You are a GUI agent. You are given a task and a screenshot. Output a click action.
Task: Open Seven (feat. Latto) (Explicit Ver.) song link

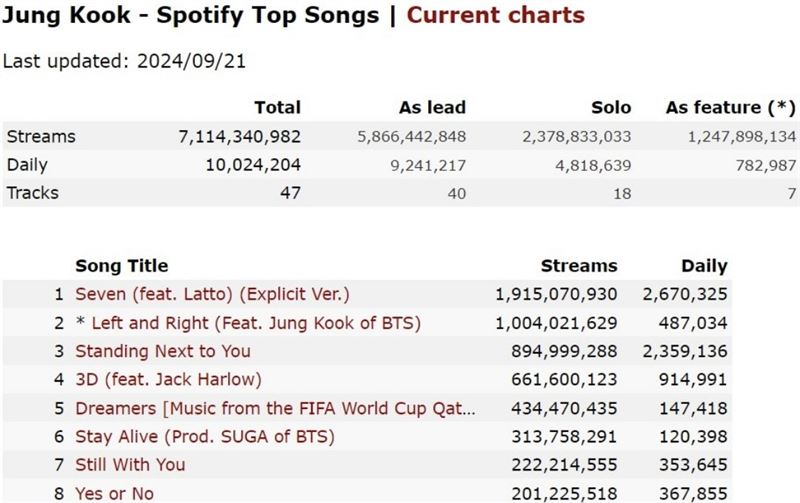click(x=212, y=294)
